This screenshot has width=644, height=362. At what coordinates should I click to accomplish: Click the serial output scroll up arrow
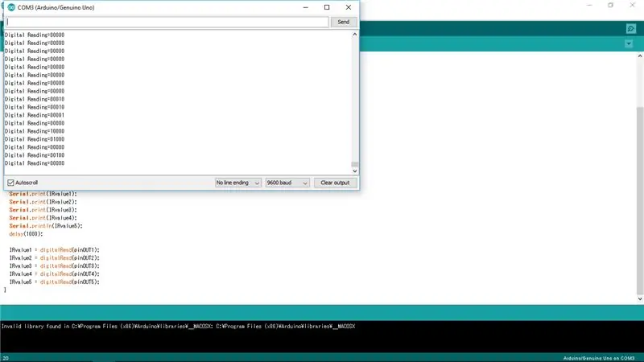(355, 35)
